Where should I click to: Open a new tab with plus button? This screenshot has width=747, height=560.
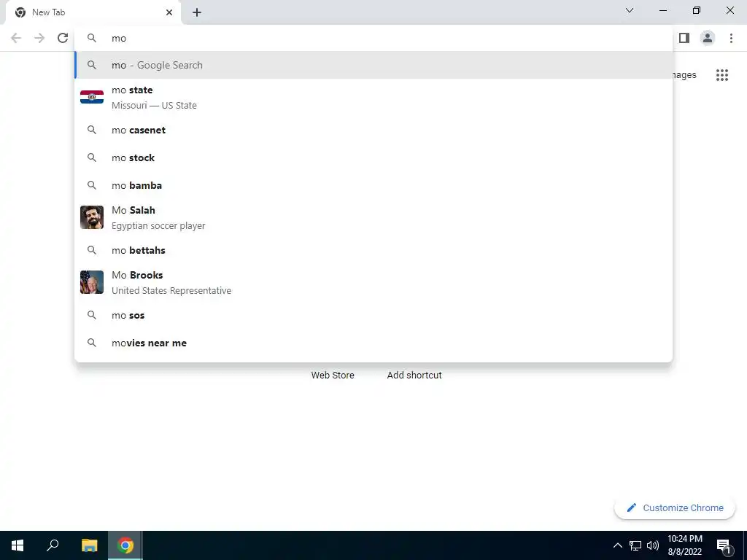(197, 12)
